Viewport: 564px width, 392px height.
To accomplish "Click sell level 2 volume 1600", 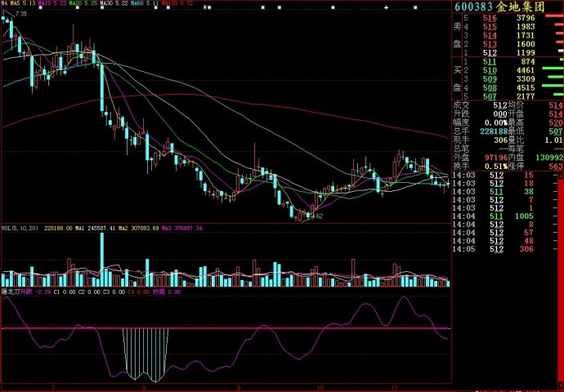I will pos(526,44).
